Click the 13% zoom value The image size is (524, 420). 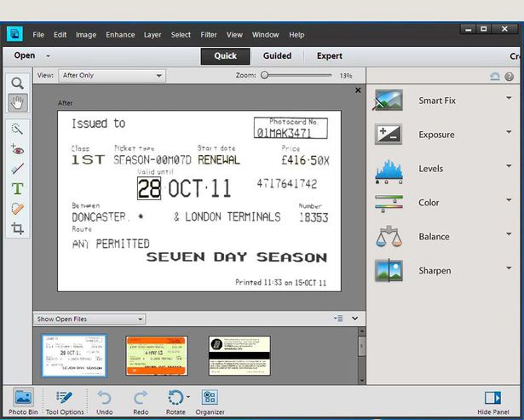[x=346, y=76]
